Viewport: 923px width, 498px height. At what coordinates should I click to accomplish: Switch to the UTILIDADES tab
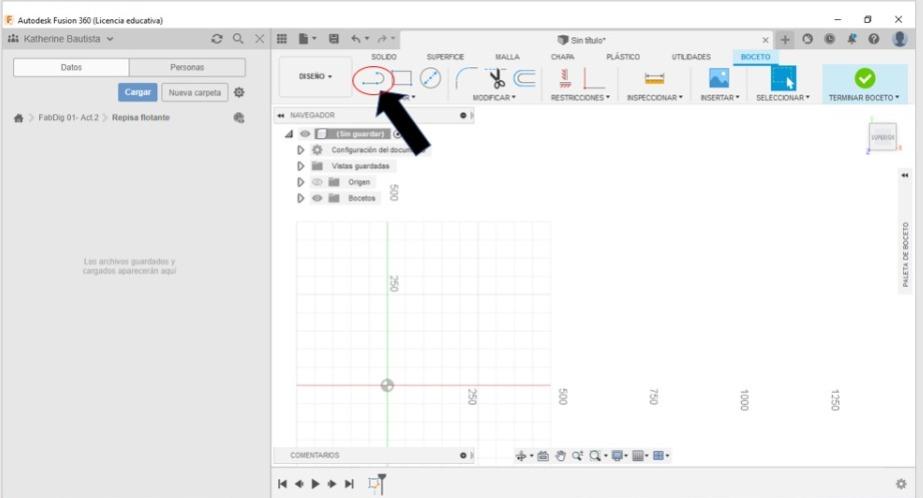[x=691, y=57]
